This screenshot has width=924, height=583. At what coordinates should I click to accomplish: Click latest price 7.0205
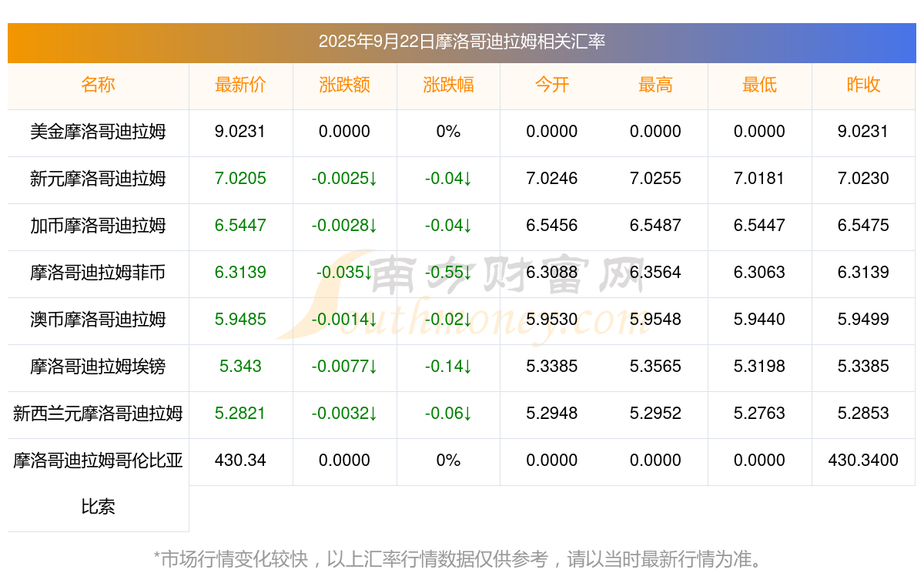(x=240, y=179)
